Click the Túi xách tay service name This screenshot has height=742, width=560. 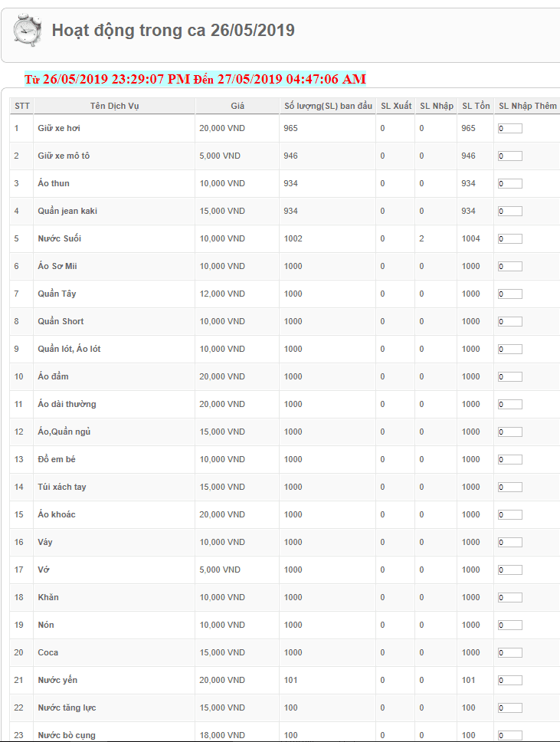(x=62, y=487)
